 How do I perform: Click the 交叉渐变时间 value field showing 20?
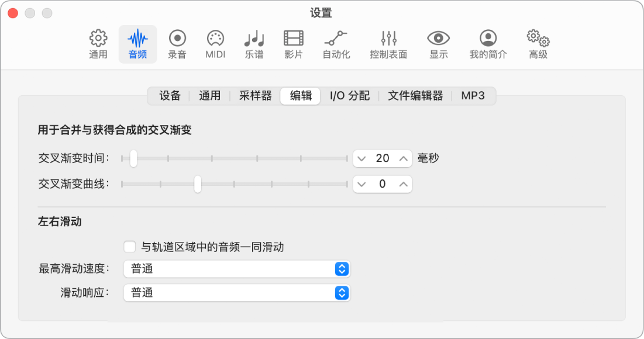point(383,158)
